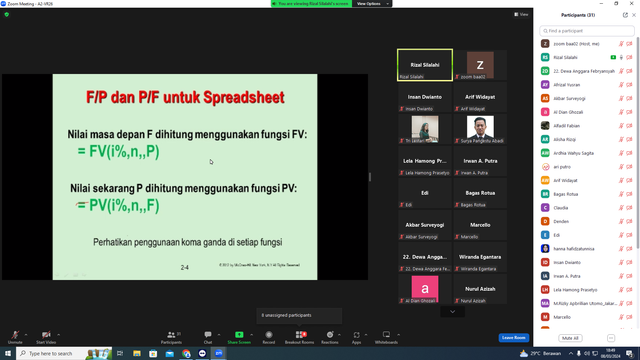
Task: Expand the View Options dropdown
Action: pyautogui.click(x=371, y=4)
